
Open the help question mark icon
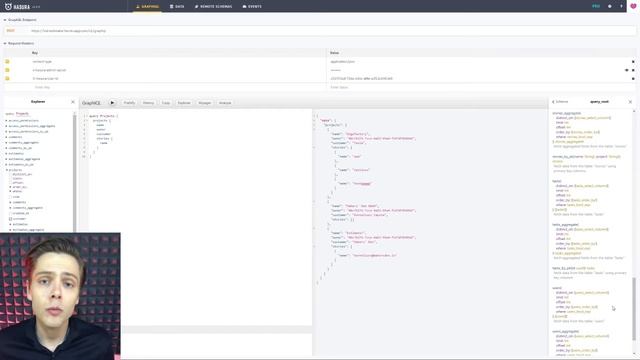(x=621, y=6)
